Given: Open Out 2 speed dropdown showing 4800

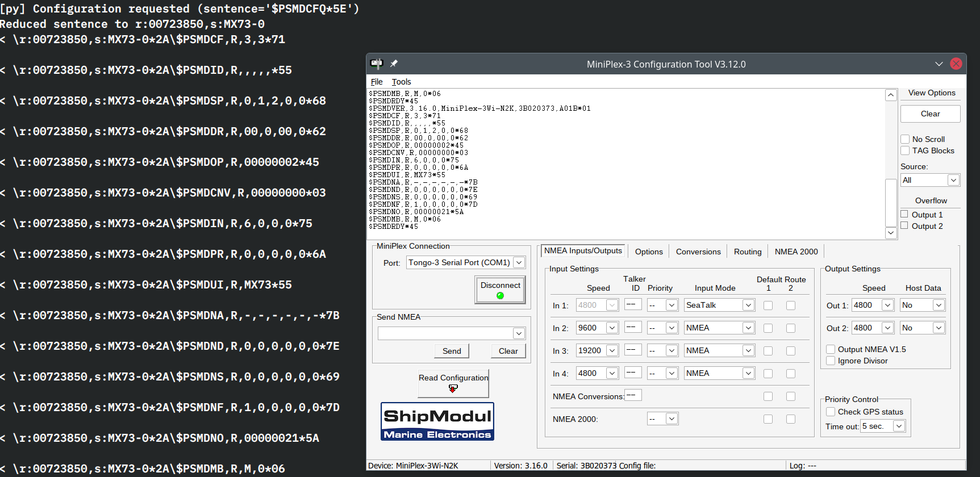Looking at the screenshot, I should coord(873,328).
